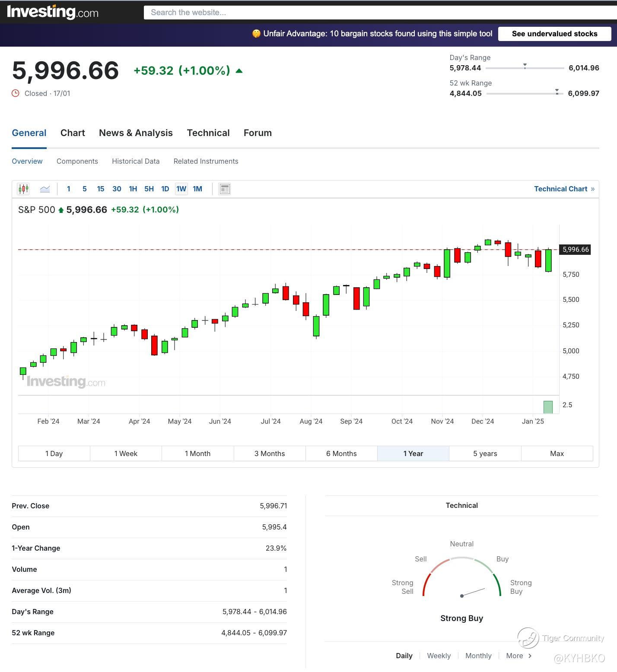Image resolution: width=617 pixels, height=672 pixels.
Task: Click the Technical panel heading
Action: [x=461, y=505]
